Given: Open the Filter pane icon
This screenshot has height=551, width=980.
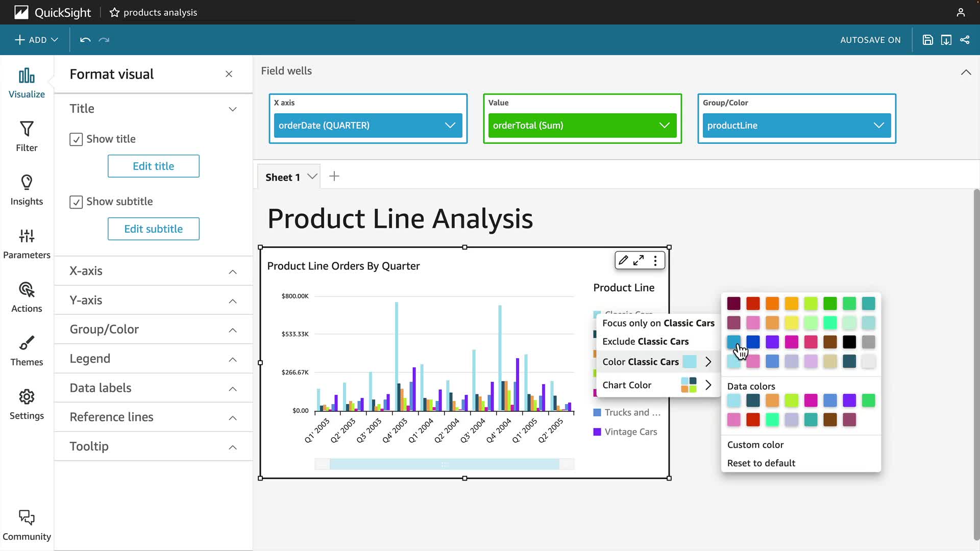Looking at the screenshot, I should pos(27,136).
